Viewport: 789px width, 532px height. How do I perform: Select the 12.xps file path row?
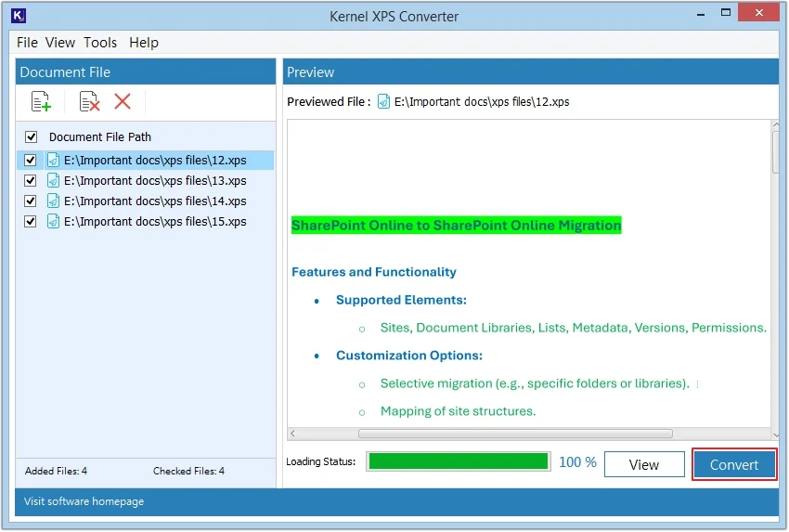(x=146, y=160)
